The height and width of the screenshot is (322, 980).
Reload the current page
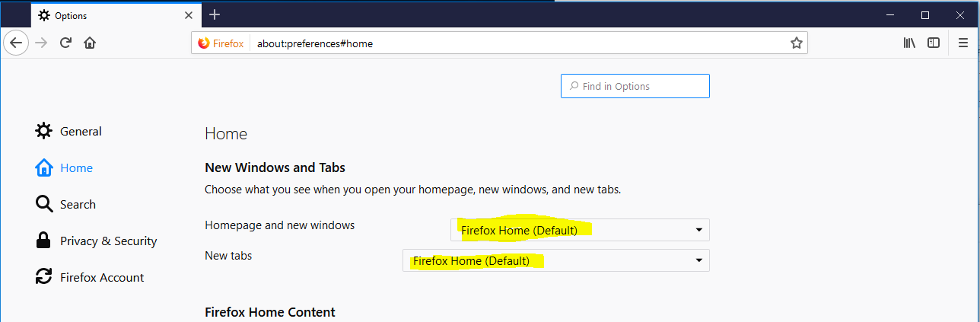(x=65, y=43)
